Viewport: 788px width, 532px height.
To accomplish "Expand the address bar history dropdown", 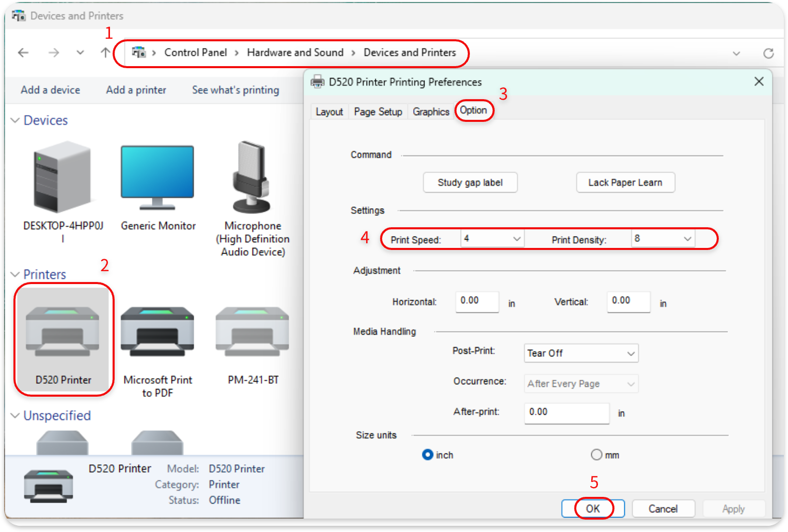I will point(736,53).
